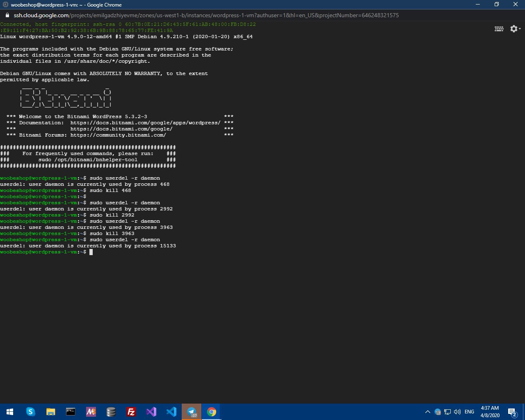The height and width of the screenshot is (420, 525).
Task: Switch to Telegram in the taskbar
Action: [x=192, y=412]
